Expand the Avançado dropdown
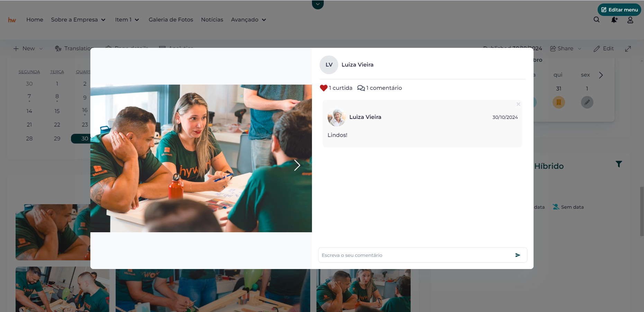644x312 pixels. pyautogui.click(x=249, y=20)
